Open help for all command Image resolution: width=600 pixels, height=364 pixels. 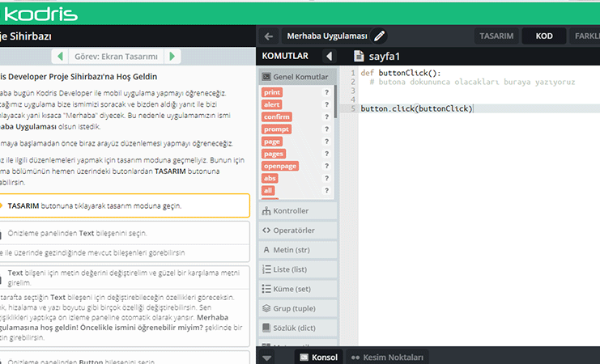327,190
